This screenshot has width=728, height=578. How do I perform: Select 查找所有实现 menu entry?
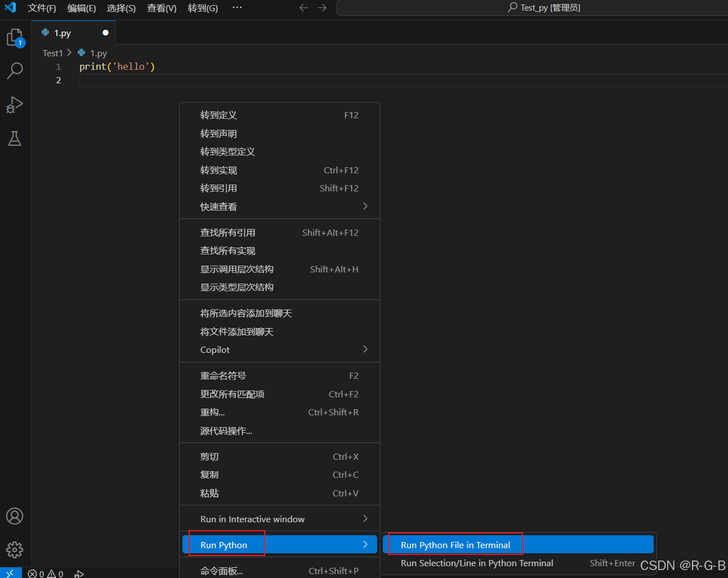coord(280,250)
